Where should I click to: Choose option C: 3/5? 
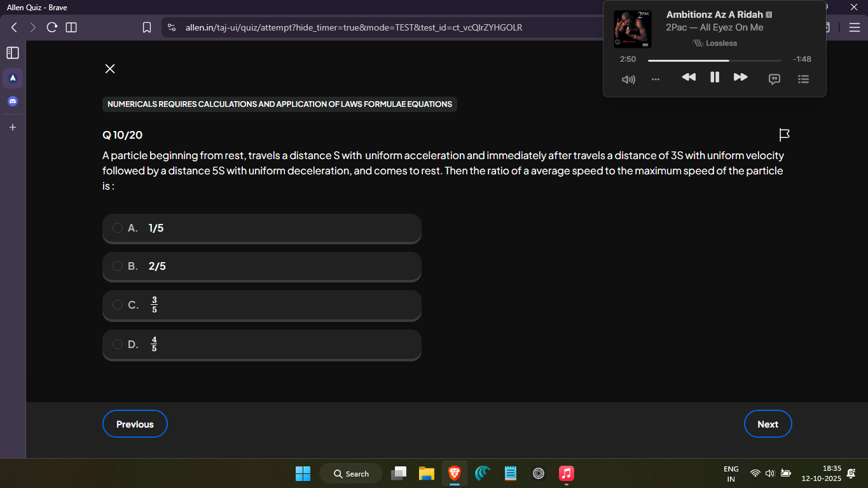click(262, 305)
